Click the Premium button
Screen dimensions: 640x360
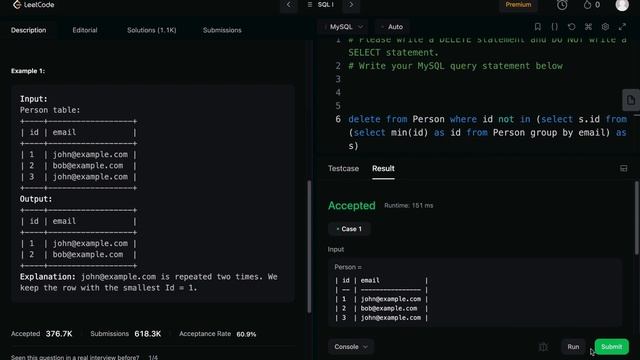(518, 5)
